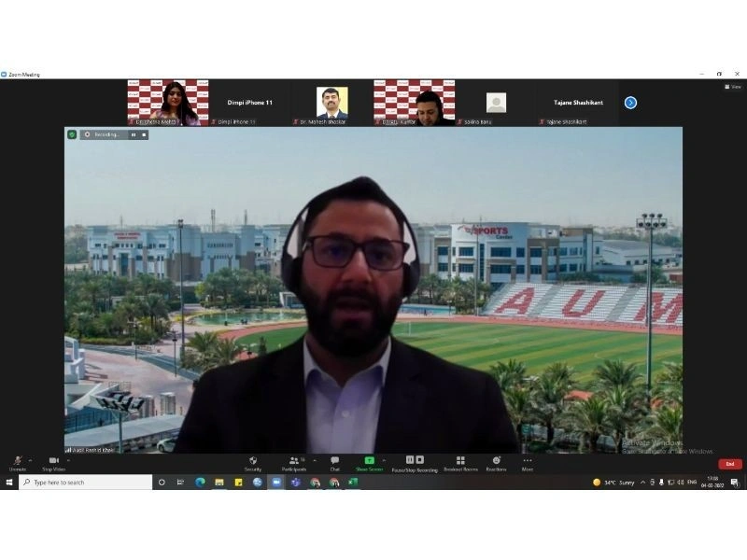Open Breakout Rooms

tap(460, 460)
